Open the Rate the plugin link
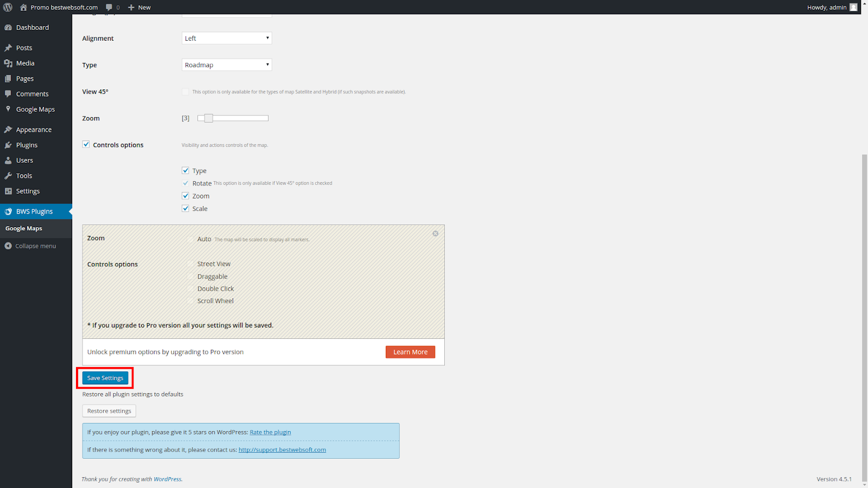868x488 pixels. 270,432
